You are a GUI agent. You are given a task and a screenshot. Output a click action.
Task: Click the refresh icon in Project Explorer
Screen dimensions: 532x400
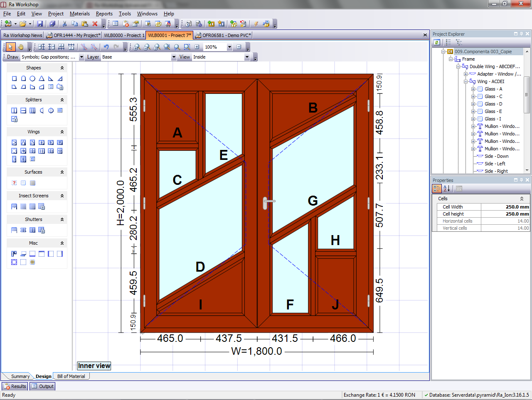coord(436,42)
